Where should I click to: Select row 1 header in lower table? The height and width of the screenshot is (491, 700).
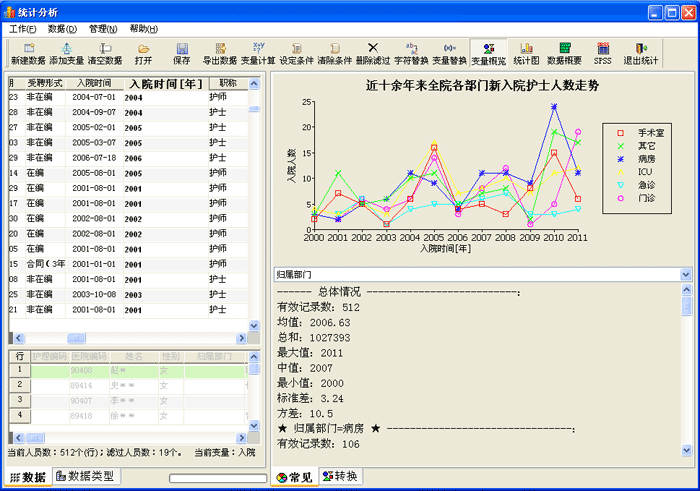(x=20, y=370)
